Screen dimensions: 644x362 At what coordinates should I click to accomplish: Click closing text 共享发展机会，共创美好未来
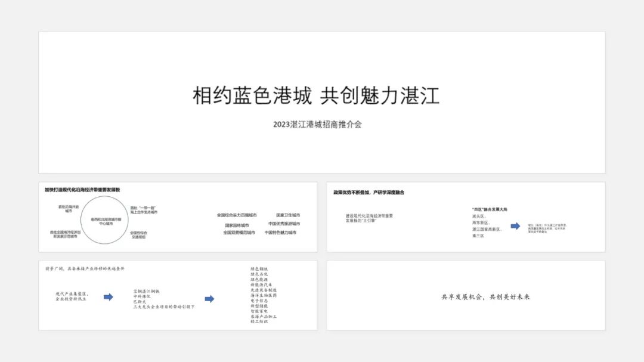(x=485, y=296)
